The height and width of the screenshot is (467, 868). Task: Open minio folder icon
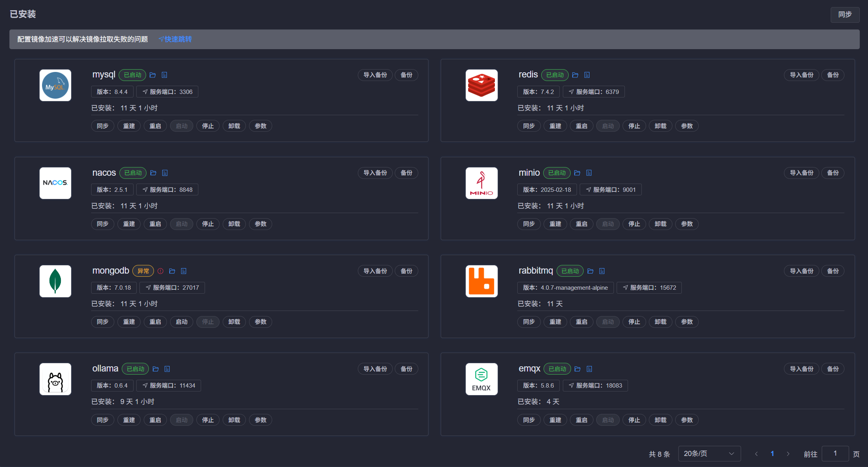(x=577, y=173)
